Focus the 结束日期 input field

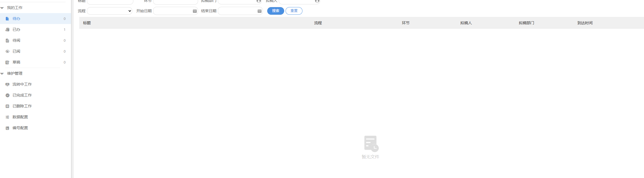(240, 11)
